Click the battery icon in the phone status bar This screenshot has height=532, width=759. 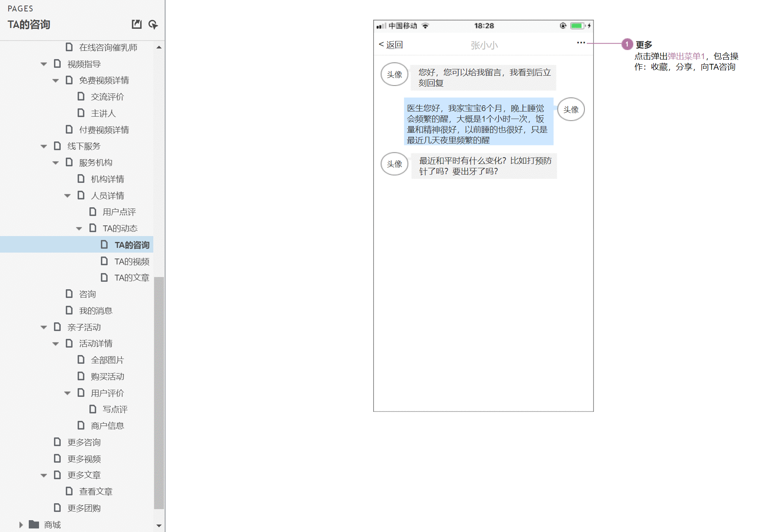pos(577,26)
